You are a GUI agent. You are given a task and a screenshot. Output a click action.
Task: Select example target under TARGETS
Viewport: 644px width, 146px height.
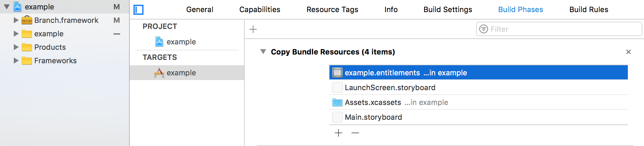tap(187, 73)
